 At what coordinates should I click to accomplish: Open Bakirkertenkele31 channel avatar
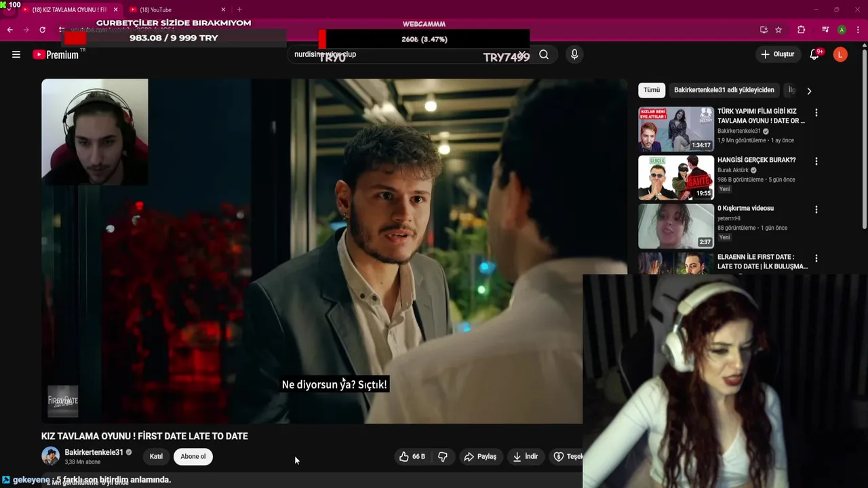pos(51,456)
